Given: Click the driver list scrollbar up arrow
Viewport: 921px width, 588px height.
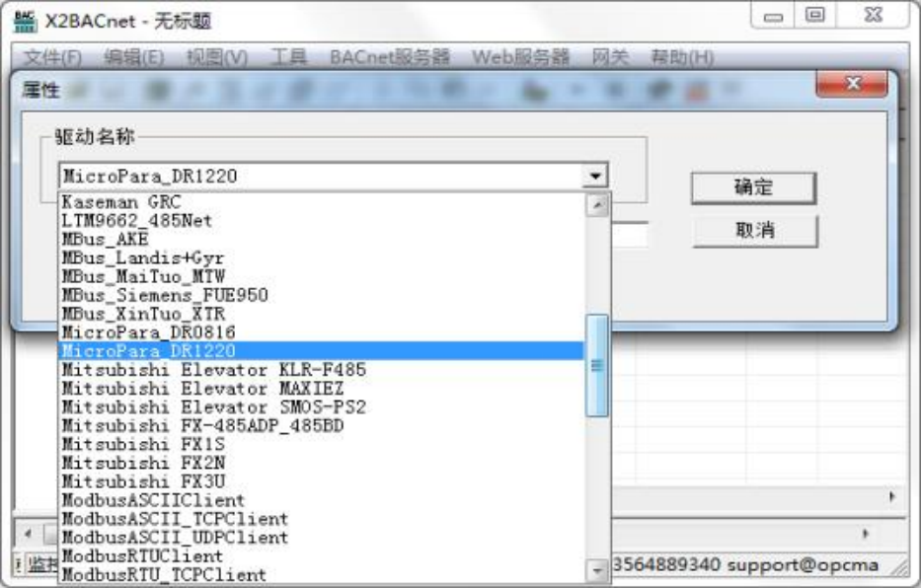Looking at the screenshot, I should [597, 205].
